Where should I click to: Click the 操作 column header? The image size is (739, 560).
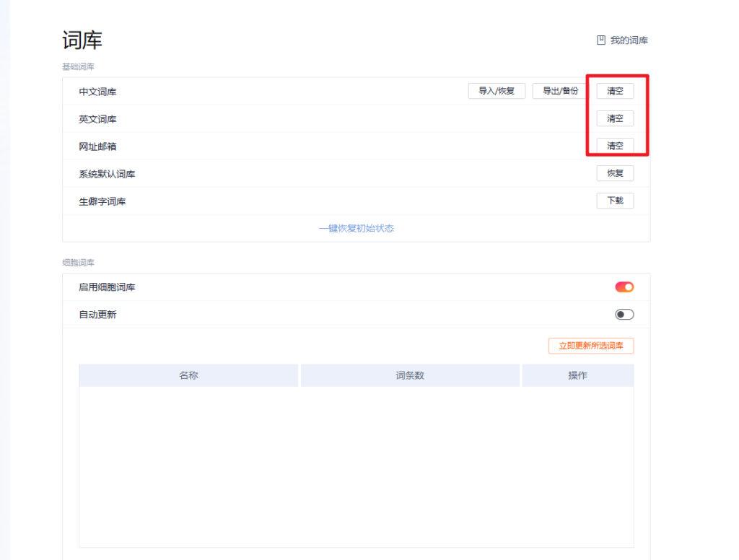[x=577, y=375]
